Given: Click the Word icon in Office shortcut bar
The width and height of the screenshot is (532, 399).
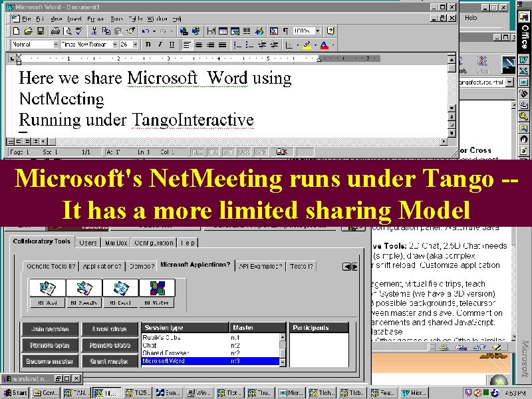Looking at the screenshot, I should 523,60.
